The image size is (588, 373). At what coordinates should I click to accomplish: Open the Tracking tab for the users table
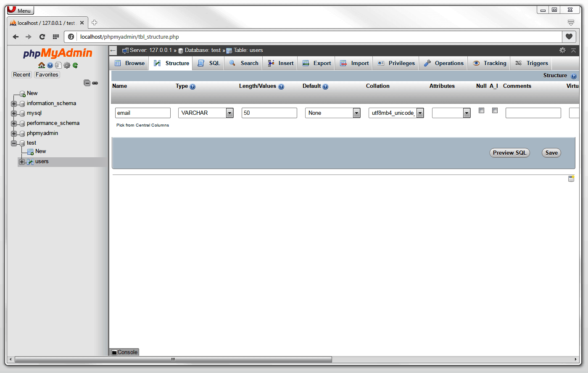pyautogui.click(x=489, y=63)
